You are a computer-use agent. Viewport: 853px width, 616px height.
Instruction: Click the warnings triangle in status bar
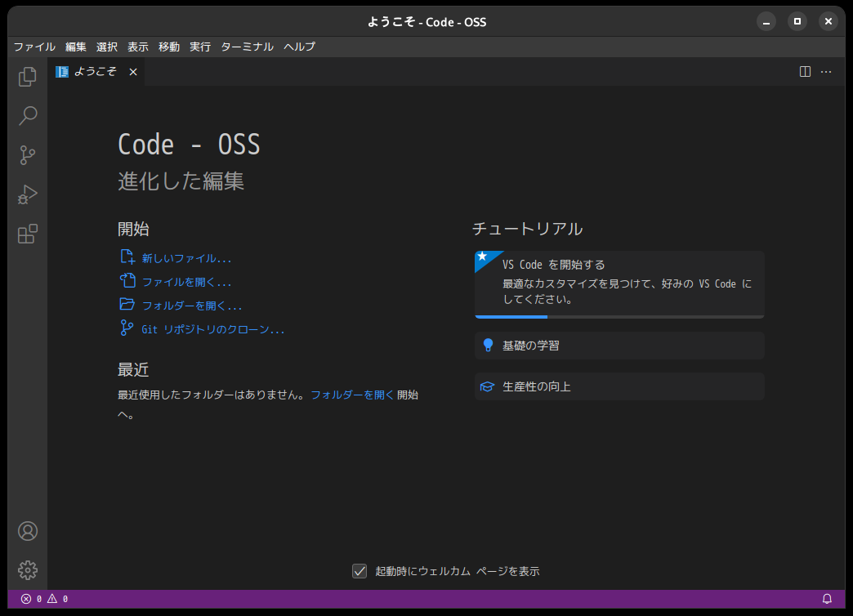coord(52,599)
